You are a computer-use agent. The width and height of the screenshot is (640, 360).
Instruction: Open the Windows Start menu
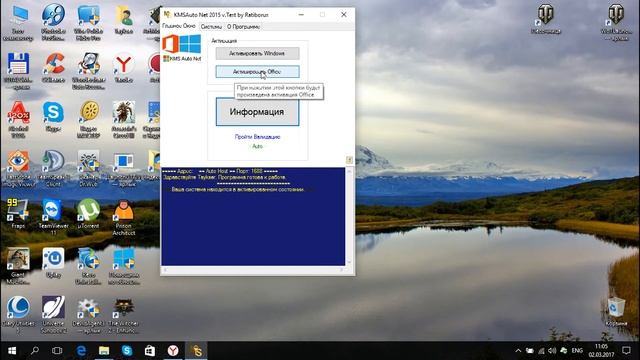click(x=12, y=351)
